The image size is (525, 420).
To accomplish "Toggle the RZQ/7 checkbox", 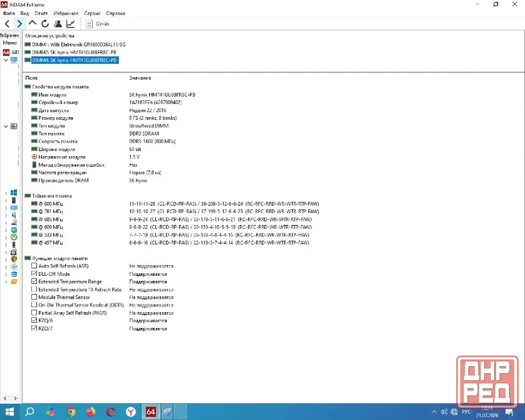I will tap(34, 328).
